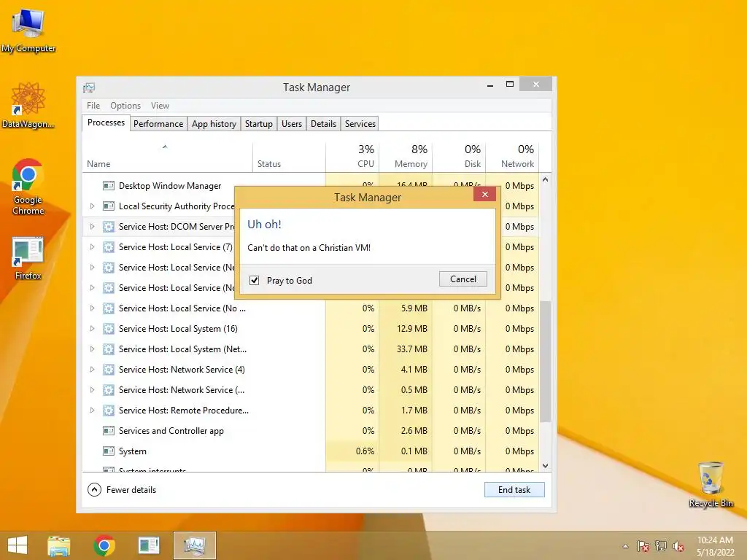Image resolution: width=747 pixels, height=560 pixels.
Task: Switch to the Services tab
Action: tap(360, 124)
